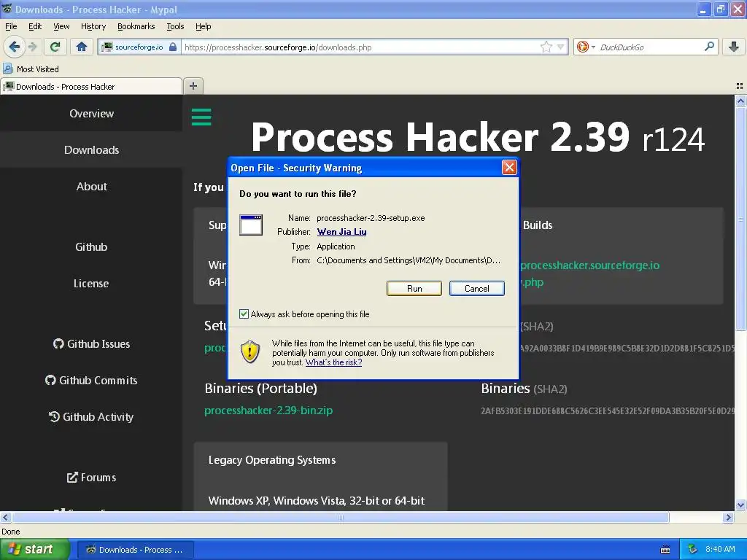Open the Edit menu

click(x=35, y=26)
